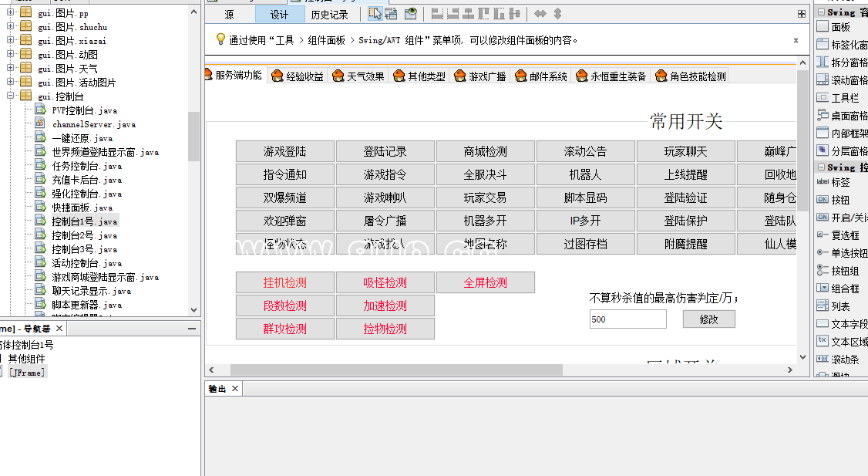
Task: Select the Toggle Button (开启/关闭) palette component
Action: [842, 218]
